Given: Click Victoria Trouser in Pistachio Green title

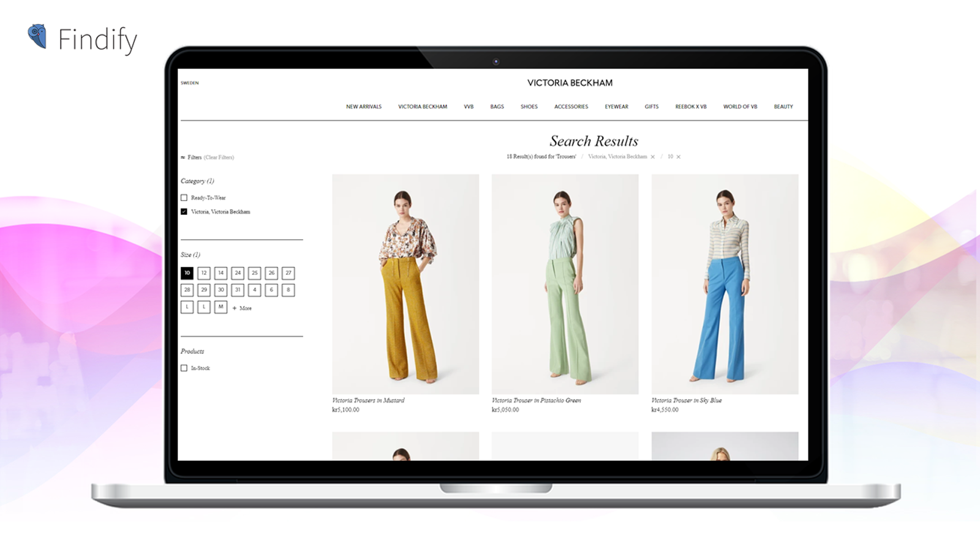Looking at the screenshot, I should point(537,400).
